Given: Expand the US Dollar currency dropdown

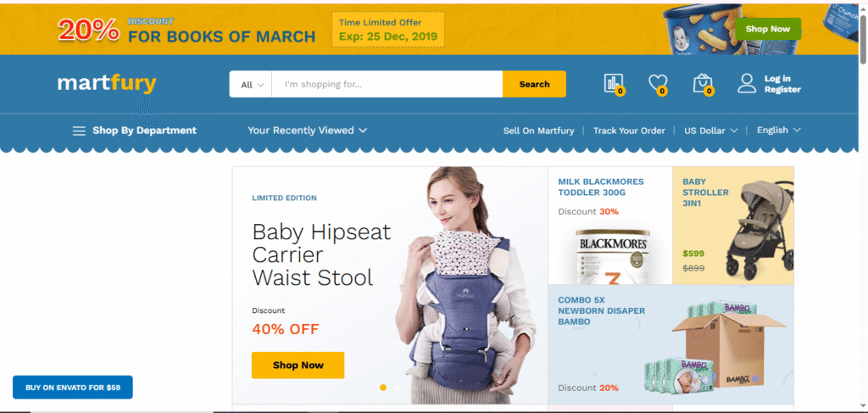Looking at the screenshot, I should click(711, 131).
